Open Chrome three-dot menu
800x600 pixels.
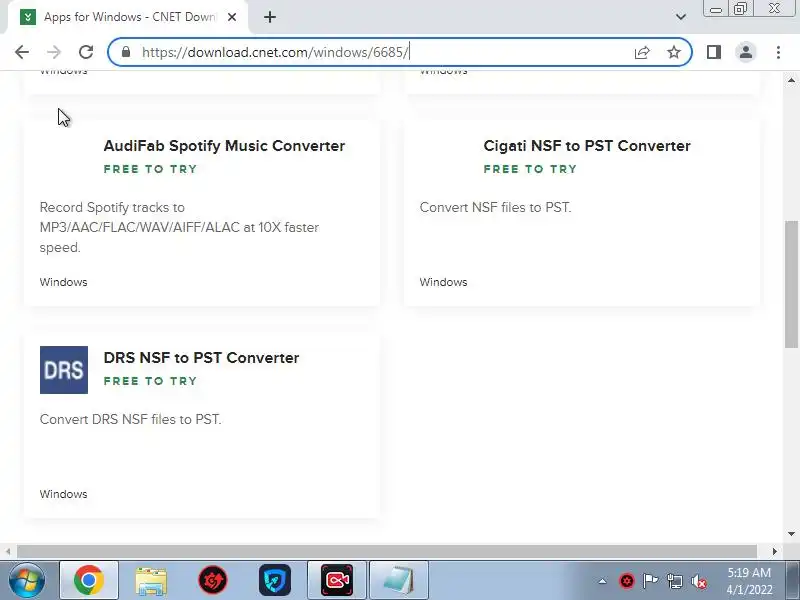pyautogui.click(x=778, y=52)
